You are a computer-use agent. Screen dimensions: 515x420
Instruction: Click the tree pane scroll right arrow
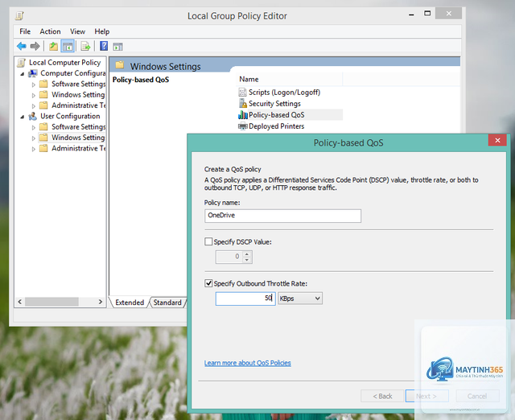(x=100, y=302)
